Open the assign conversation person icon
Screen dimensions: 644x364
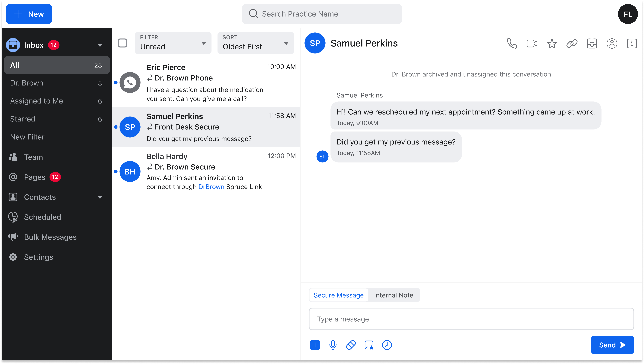pos(612,44)
